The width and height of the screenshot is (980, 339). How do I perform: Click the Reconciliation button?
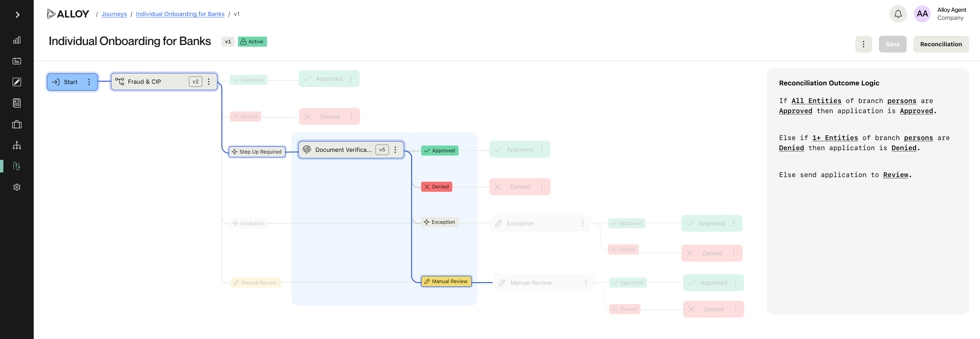[x=941, y=44]
